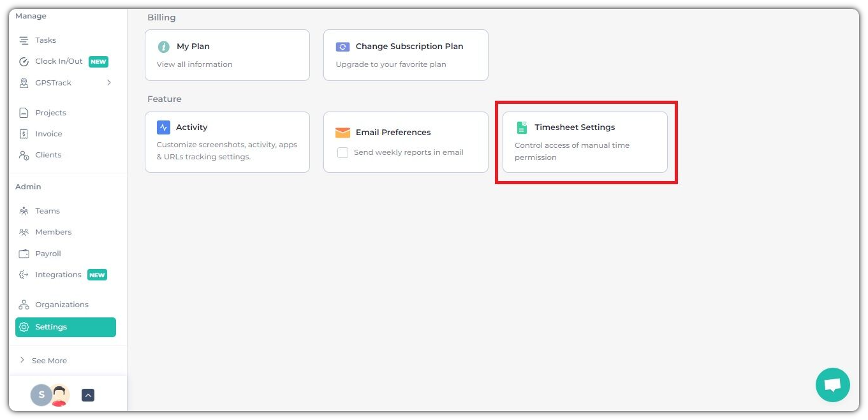
Task: Open the Timesheet Settings card
Action: [585, 142]
